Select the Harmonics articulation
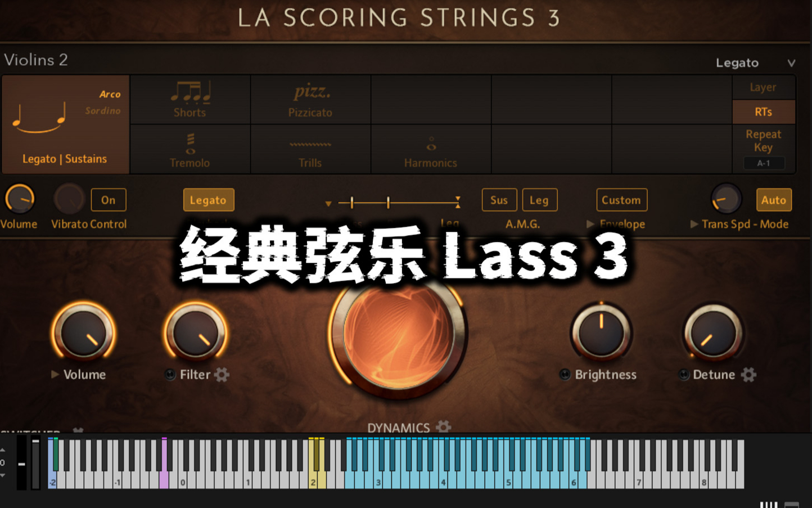The image size is (812, 508). (431, 150)
